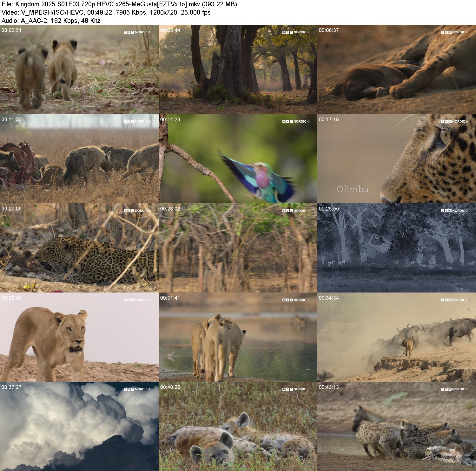Click the 'Olimba' caption text

(x=353, y=189)
